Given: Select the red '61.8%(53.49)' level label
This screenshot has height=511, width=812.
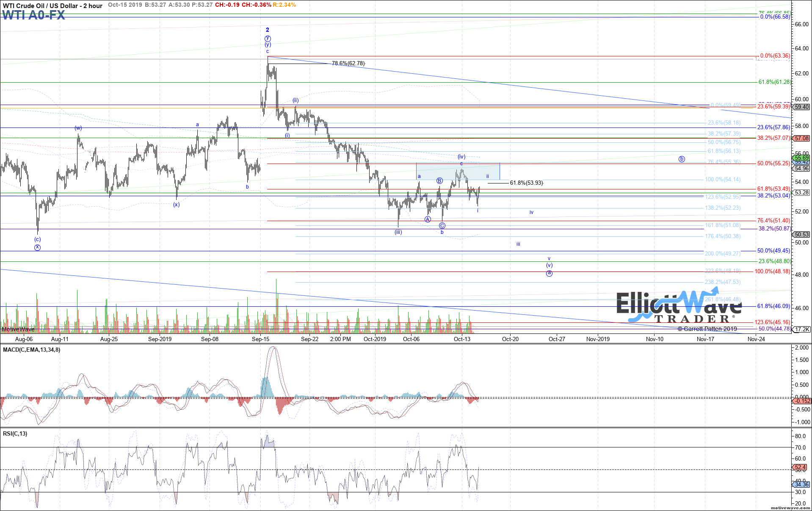Looking at the screenshot, I should click(x=774, y=189).
